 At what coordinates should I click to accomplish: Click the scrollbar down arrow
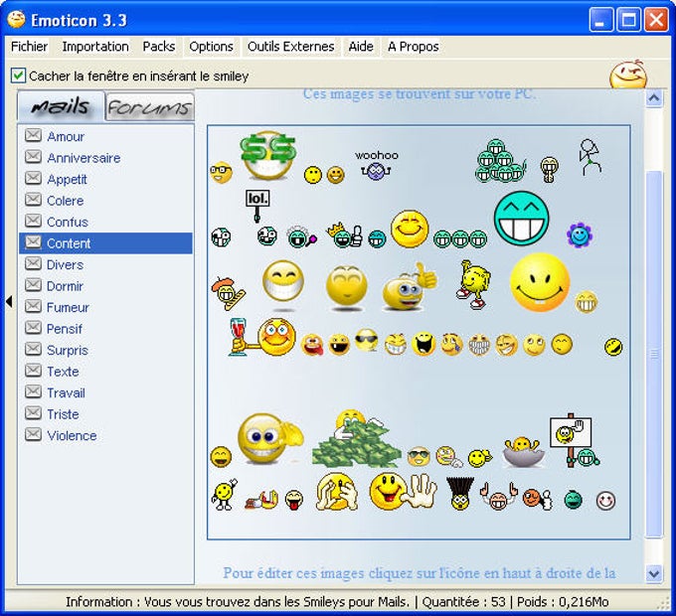(654, 573)
